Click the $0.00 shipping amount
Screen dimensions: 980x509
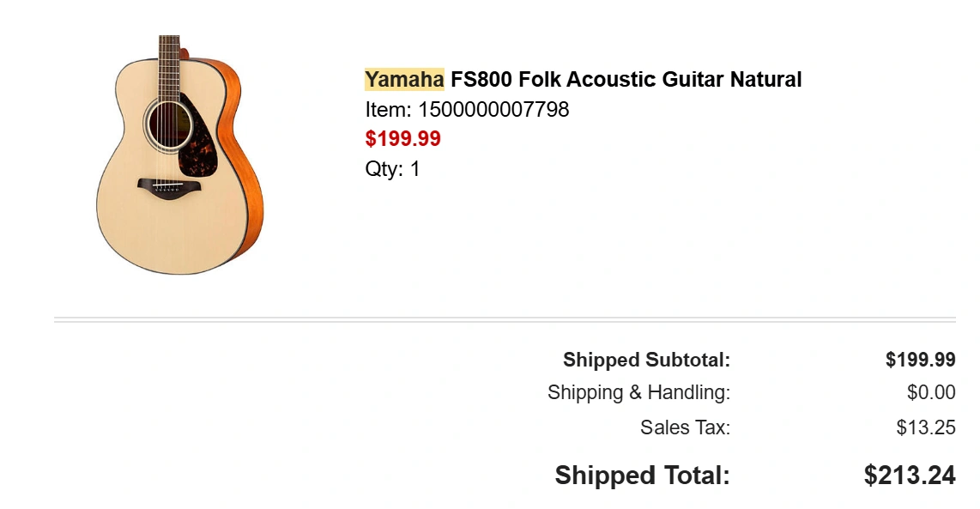coord(930,392)
